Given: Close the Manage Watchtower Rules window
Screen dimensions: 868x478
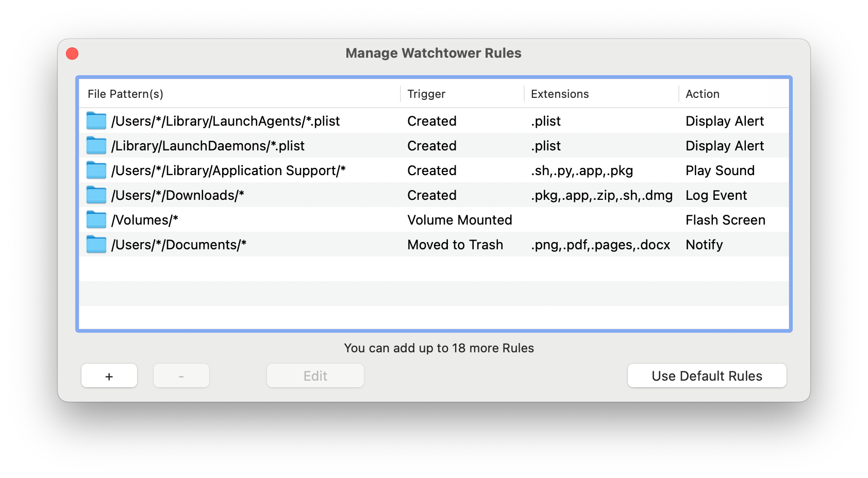Looking at the screenshot, I should 72,54.
